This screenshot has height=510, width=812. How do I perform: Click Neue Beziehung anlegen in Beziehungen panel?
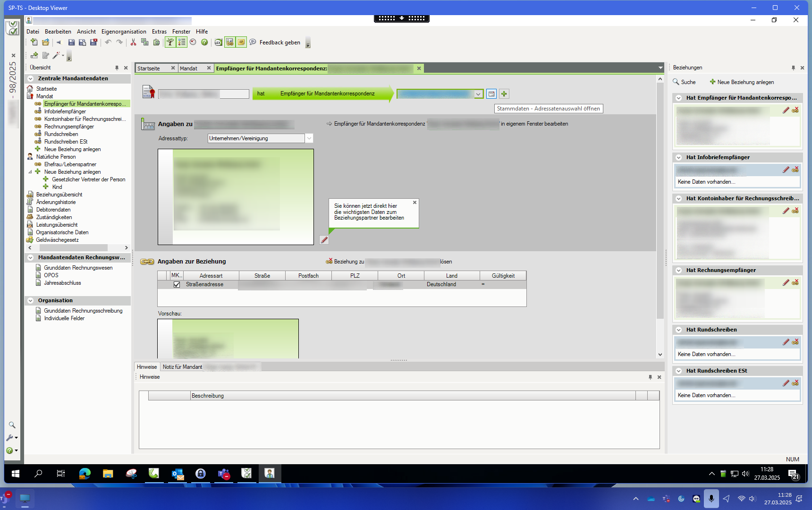(x=742, y=82)
